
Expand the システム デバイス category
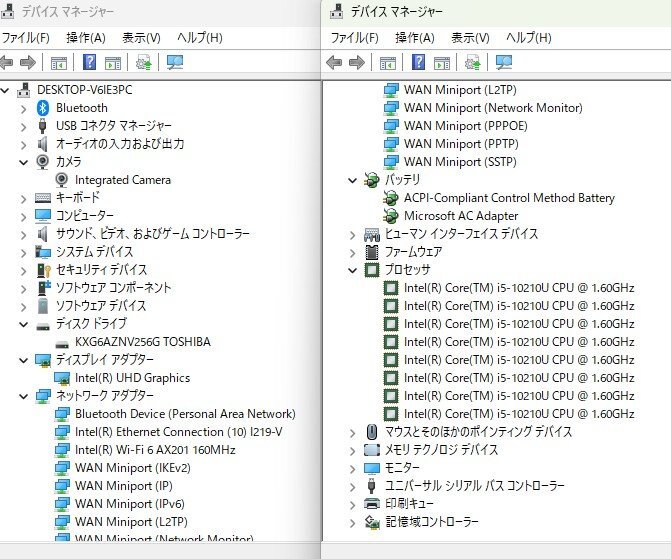point(24,253)
